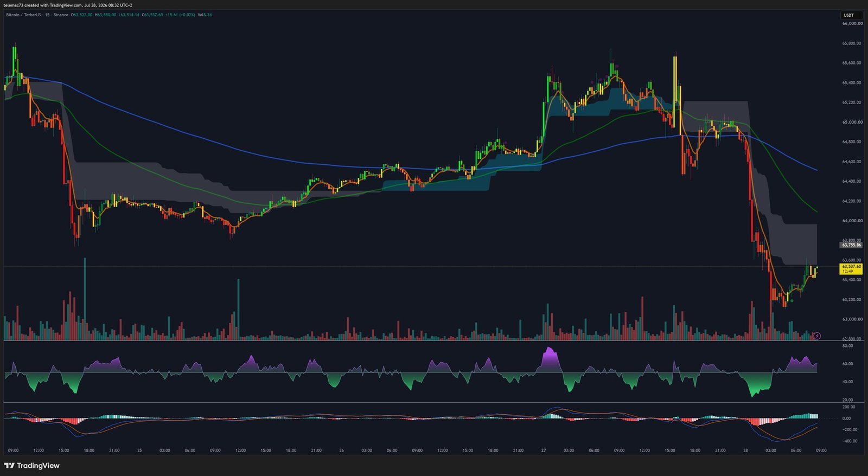The height and width of the screenshot is (476, 868).
Task: Click the Open value O63,522.00
Action: [x=82, y=15]
